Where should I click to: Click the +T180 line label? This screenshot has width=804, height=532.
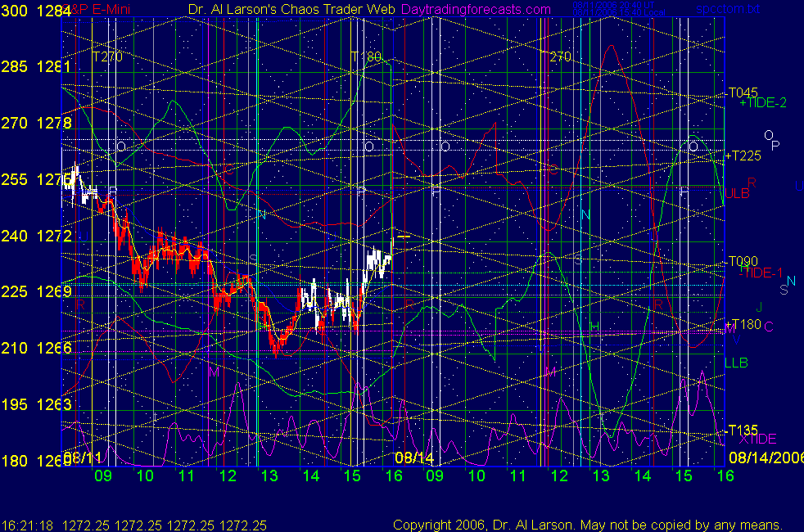tap(743, 324)
